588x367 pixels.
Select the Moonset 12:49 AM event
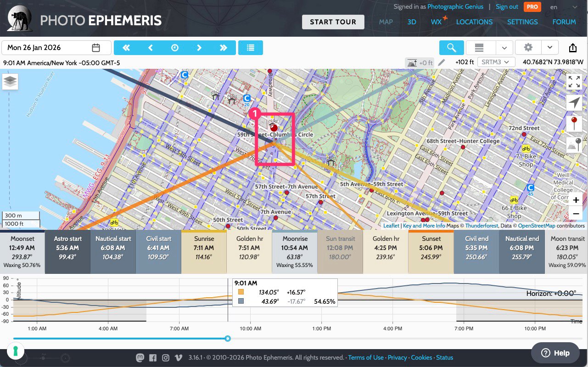[22, 252]
